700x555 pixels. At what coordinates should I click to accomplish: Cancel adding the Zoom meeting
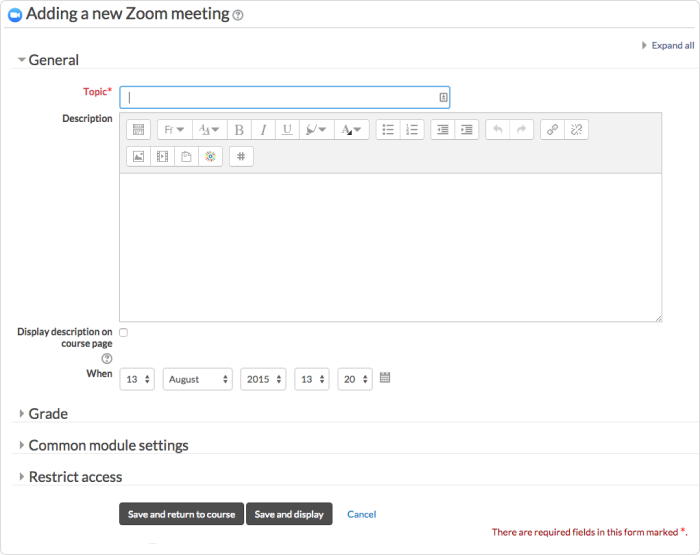point(362,514)
